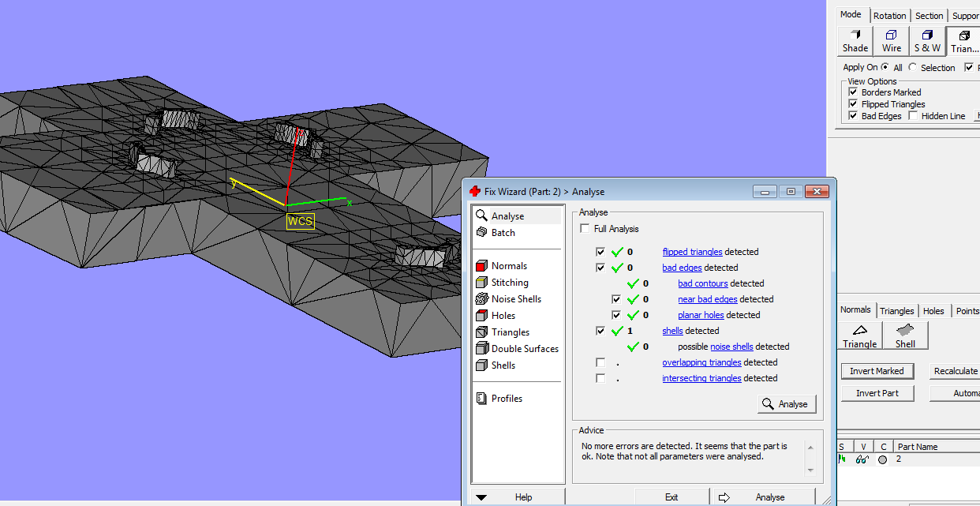Expand the Help dropdown arrow
Image resolution: width=980 pixels, height=506 pixels.
point(481,497)
